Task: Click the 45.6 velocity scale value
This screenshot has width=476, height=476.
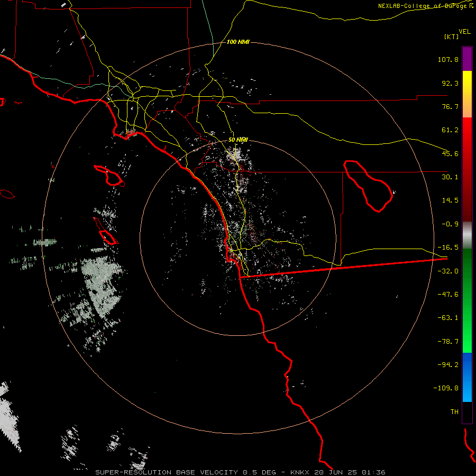Action: [450, 153]
